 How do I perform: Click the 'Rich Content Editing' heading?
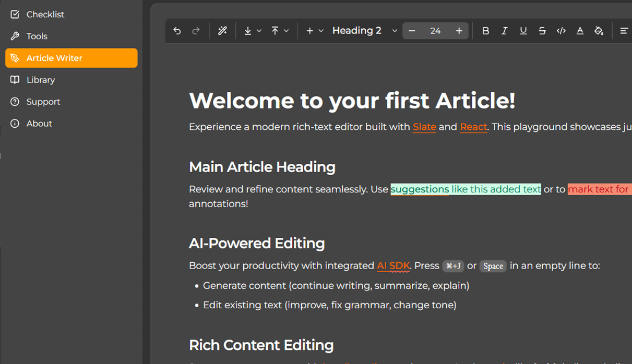(x=261, y=345)
